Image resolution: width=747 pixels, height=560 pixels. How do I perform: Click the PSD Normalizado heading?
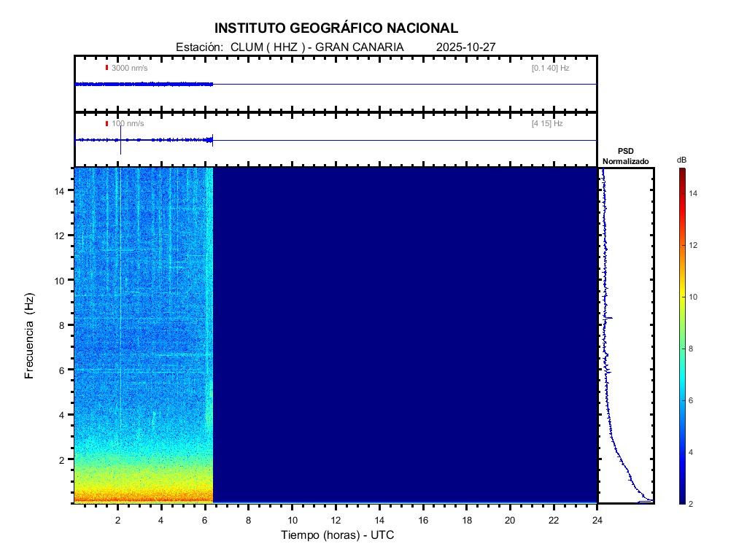(x=625, y=156)
